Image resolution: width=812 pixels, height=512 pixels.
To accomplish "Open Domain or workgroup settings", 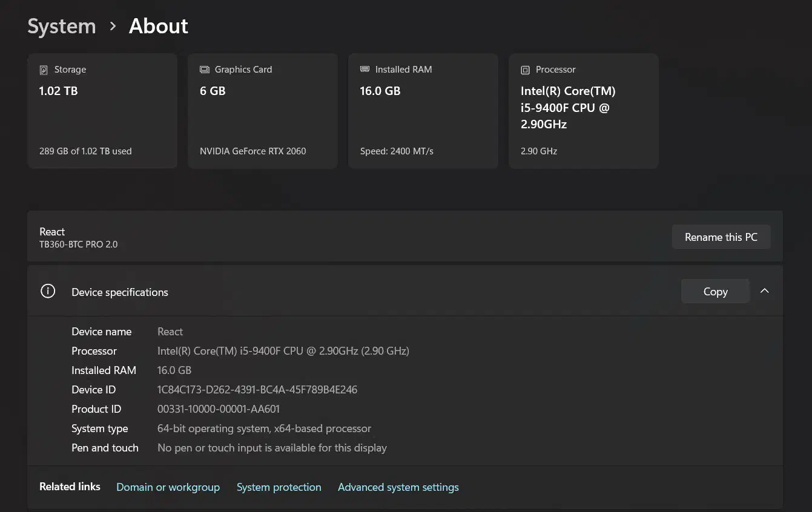I will point(168,487).
